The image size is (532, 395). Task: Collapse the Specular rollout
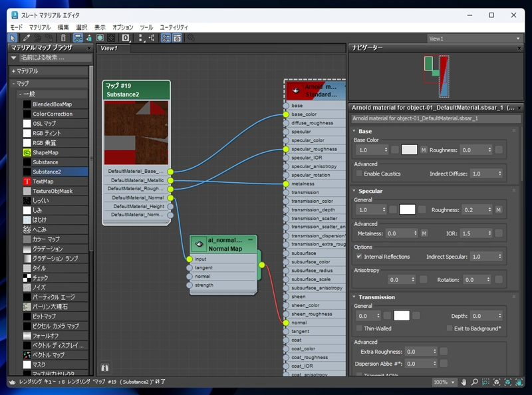[370, 191]
